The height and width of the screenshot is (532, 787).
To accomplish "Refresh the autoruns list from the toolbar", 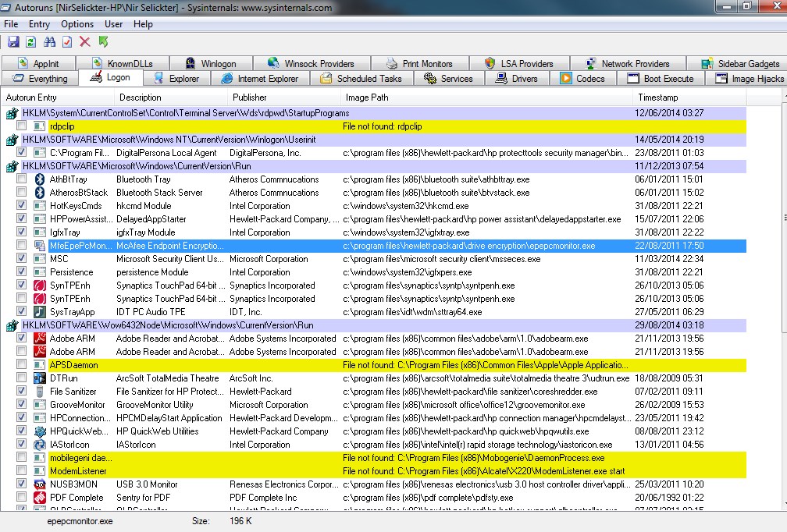I will click(31, 42).
